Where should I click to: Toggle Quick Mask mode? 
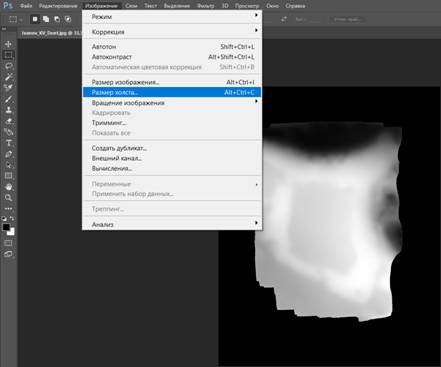(x=8, y=243)
